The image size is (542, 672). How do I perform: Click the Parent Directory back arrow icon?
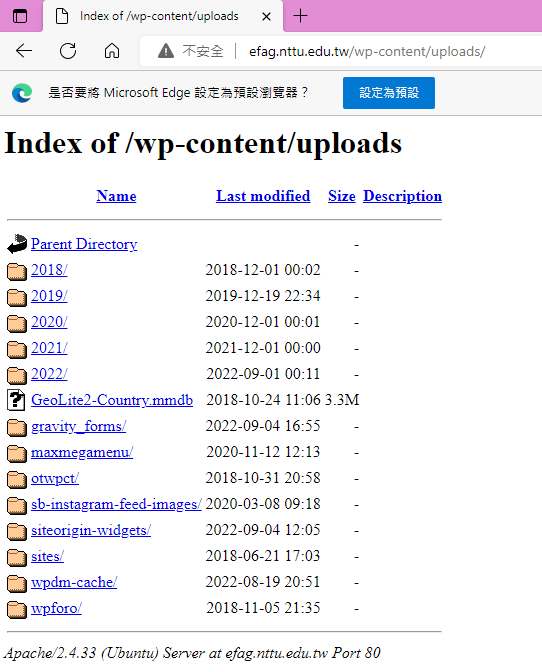(x=17, y=244)
